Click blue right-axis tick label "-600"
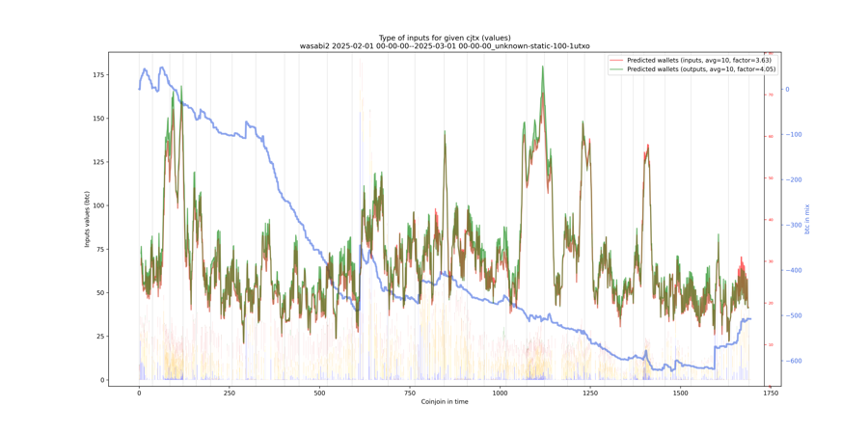The image size is (868, 434). 792,361
